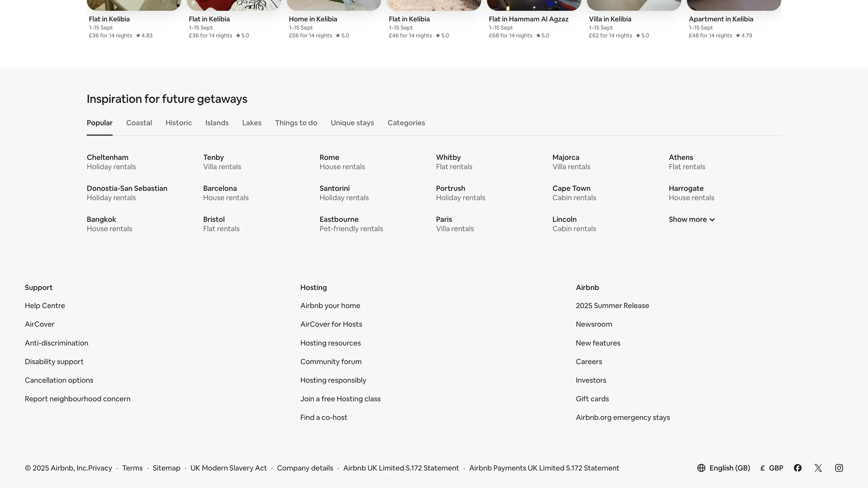The image size is (868, 488).
Task: View Cape Town Cabin rentals
Action: click(574, 193)
